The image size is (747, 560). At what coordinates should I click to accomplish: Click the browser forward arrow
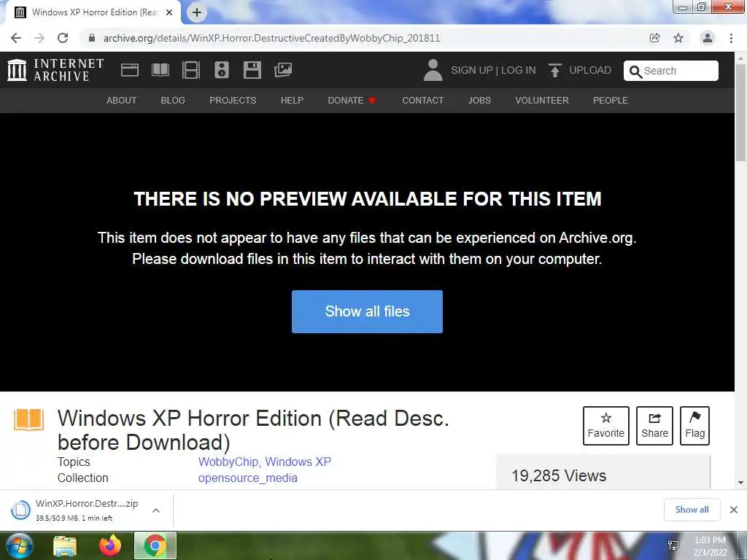click(x=39, y=38)
